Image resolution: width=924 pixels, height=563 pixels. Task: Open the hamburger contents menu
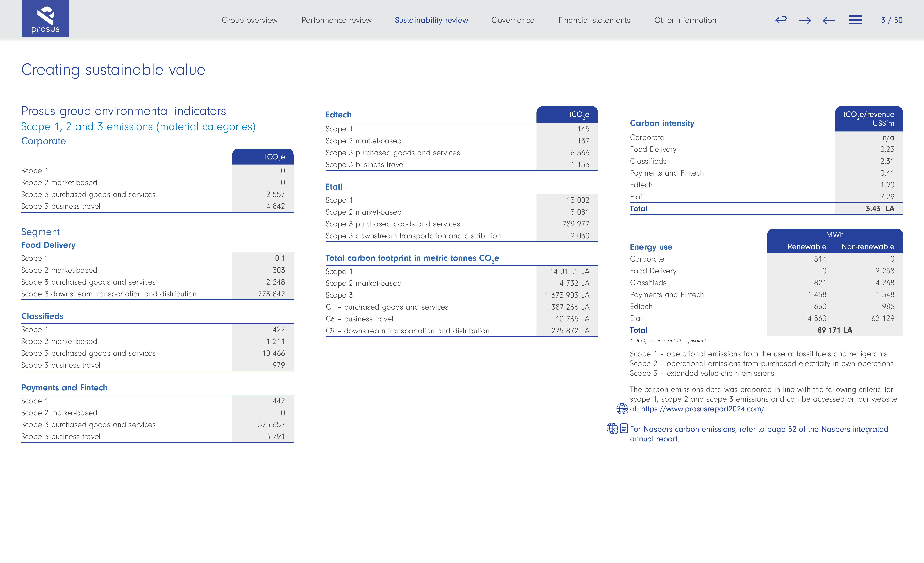[855, 20]
